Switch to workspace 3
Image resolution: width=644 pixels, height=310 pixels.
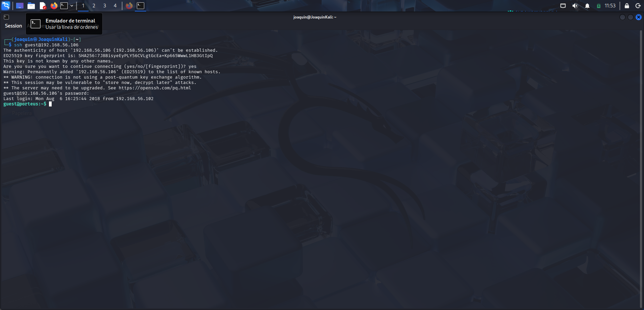tap(105, 6)
